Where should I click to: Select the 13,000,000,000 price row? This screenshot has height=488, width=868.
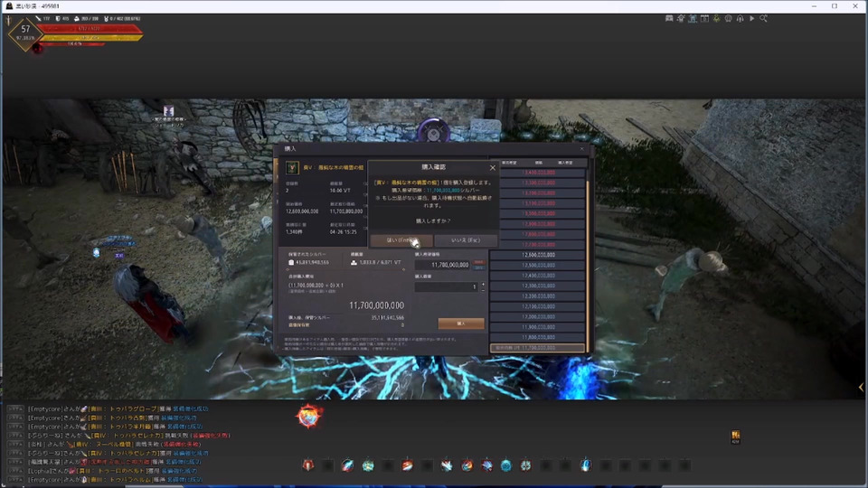[538, 213]
